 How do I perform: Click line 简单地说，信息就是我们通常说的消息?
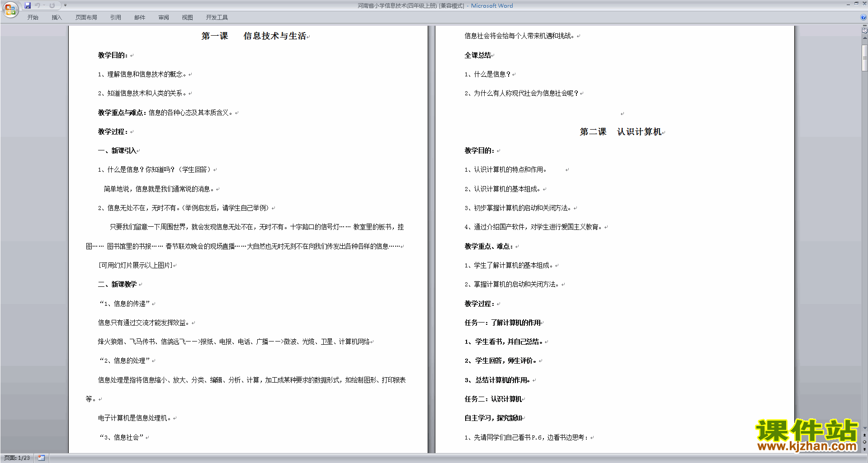pos(159,189)
